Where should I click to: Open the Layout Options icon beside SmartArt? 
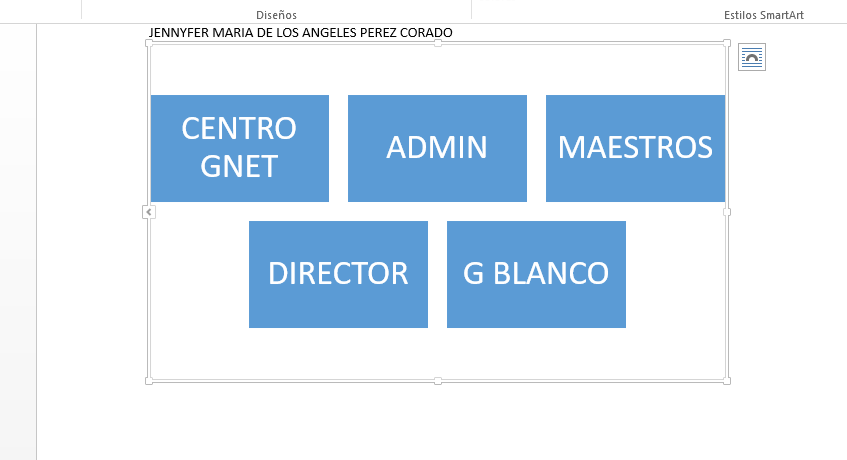click(x=752, y=57)
